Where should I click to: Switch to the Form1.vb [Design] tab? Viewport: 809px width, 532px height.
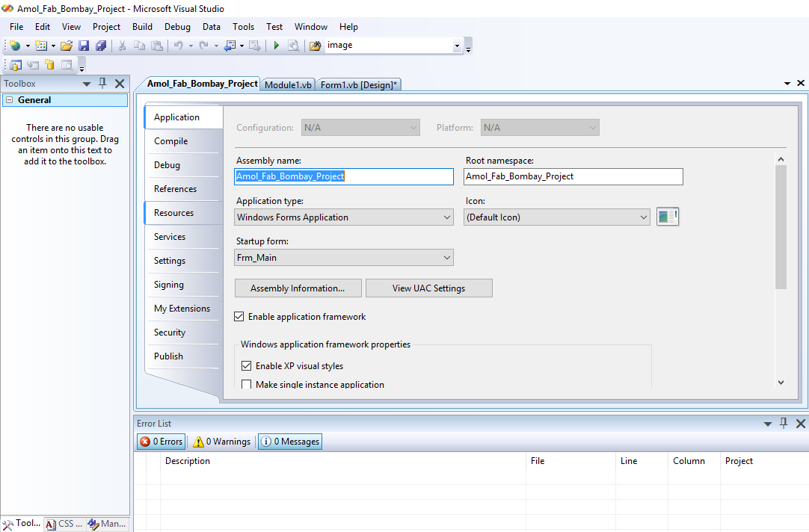(x=359, y=84)
